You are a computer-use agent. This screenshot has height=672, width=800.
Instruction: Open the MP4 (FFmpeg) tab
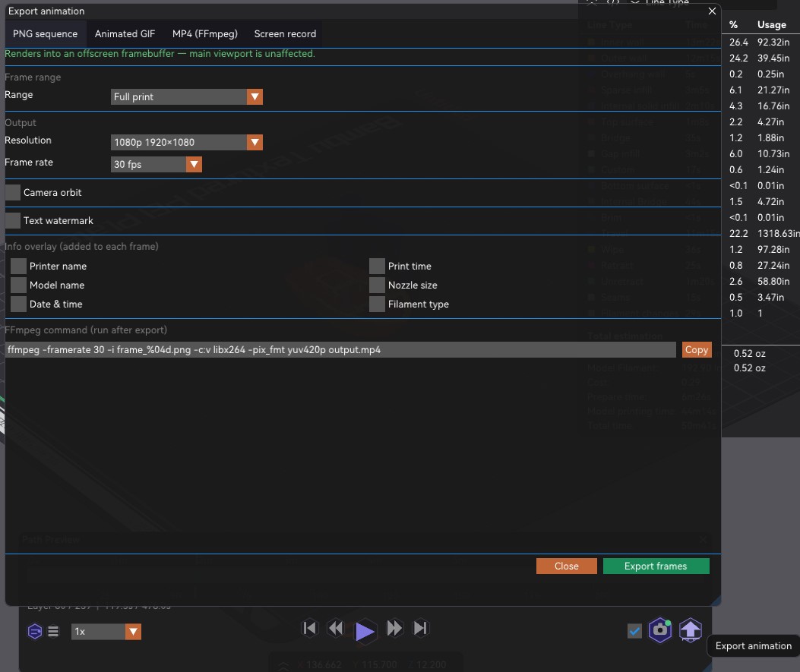tap(204, 33)
